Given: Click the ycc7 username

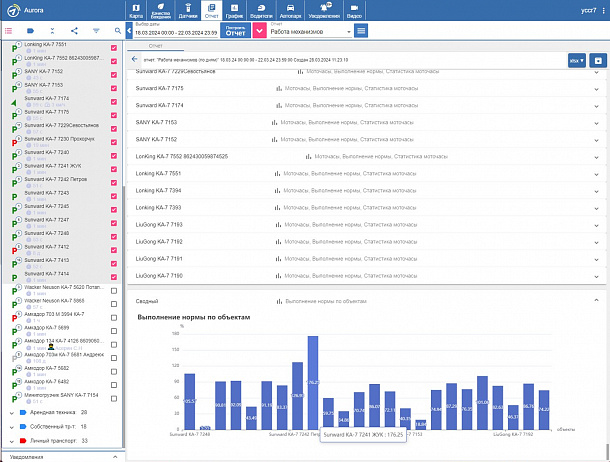Looking at the screenshot, I should coord(588,10).
